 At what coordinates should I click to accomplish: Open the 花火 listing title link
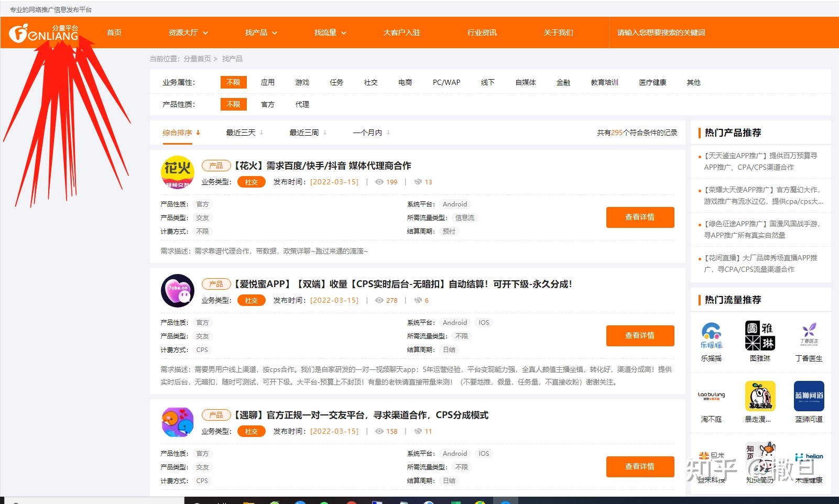point(322,166)
